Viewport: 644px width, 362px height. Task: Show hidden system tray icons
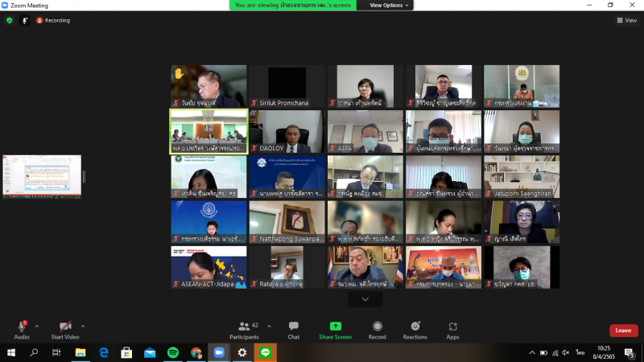click(x=532, y=352)
